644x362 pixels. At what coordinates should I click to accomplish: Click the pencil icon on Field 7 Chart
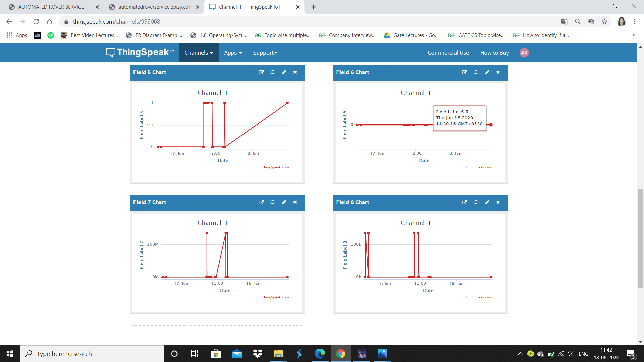[x=284, y=202]
